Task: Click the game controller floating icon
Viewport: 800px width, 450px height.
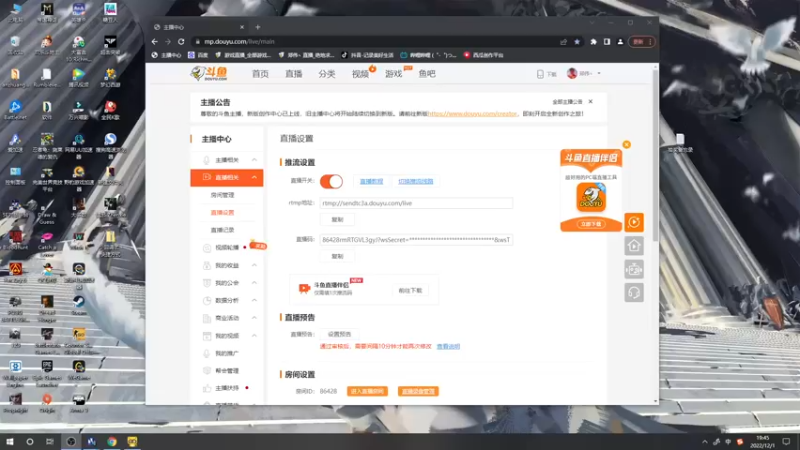Action: point(634,269)
